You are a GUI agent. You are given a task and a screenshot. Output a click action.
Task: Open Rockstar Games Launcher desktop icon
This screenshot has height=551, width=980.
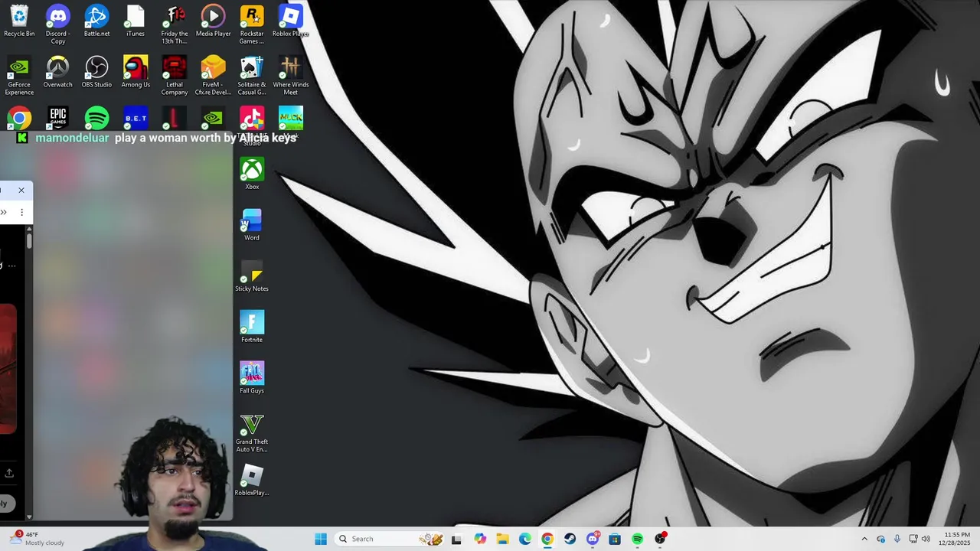[x=252, y=24]
